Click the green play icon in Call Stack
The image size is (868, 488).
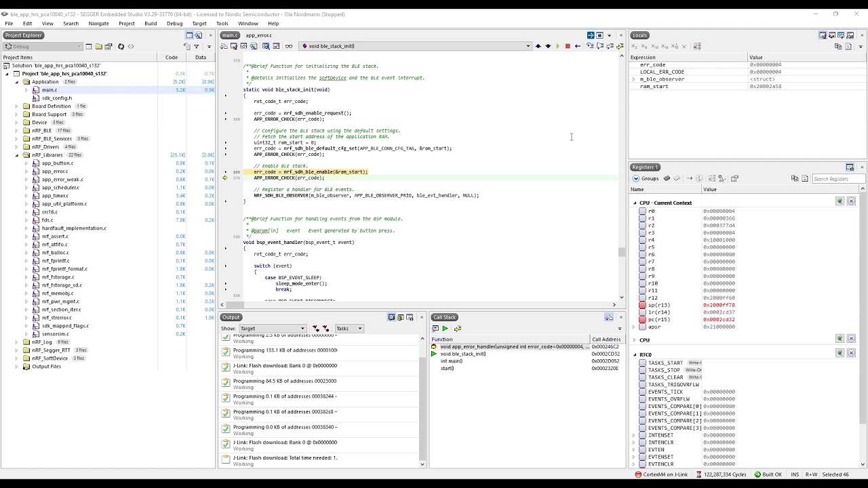(445, 328)
